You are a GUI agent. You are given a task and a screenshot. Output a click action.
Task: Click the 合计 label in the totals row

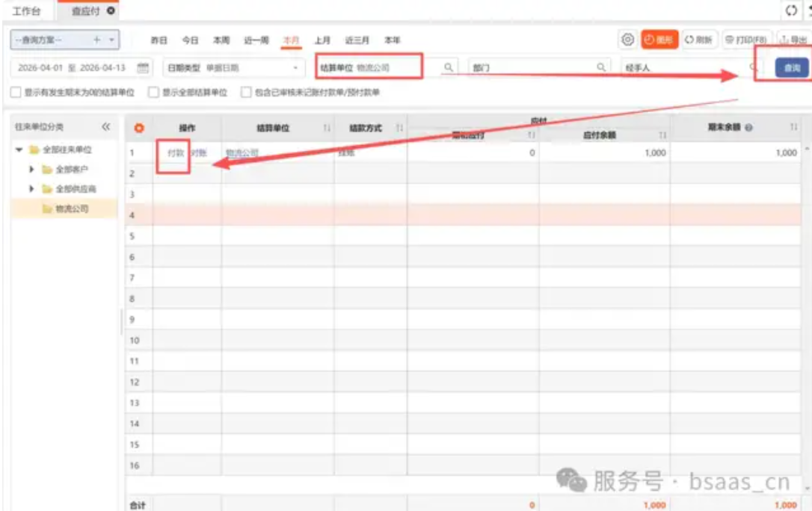[138, 505]
